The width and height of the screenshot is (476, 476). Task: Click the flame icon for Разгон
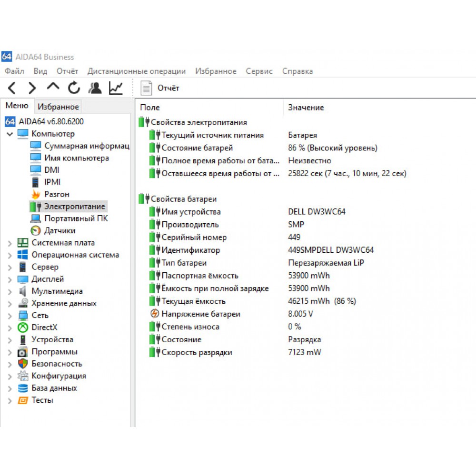pyautogui.click(x=36, y=194)
